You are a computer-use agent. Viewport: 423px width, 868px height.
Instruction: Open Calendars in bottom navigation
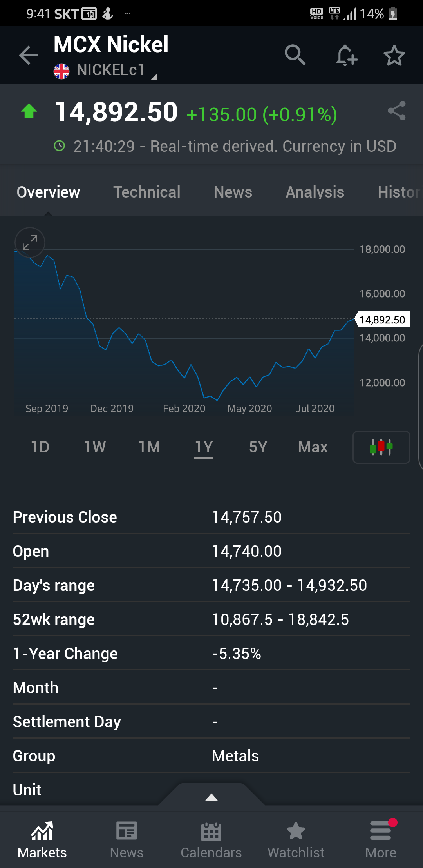click(211, 840)
